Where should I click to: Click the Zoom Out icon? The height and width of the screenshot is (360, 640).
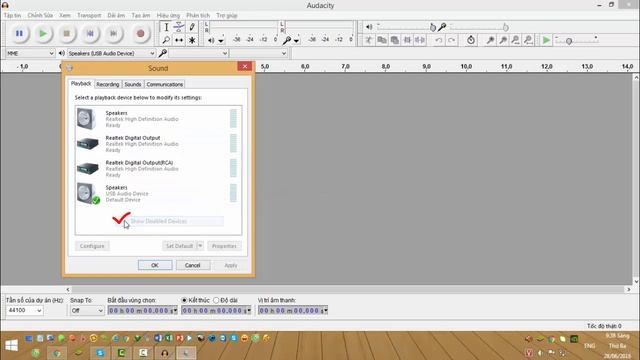[x=503, y=40]
